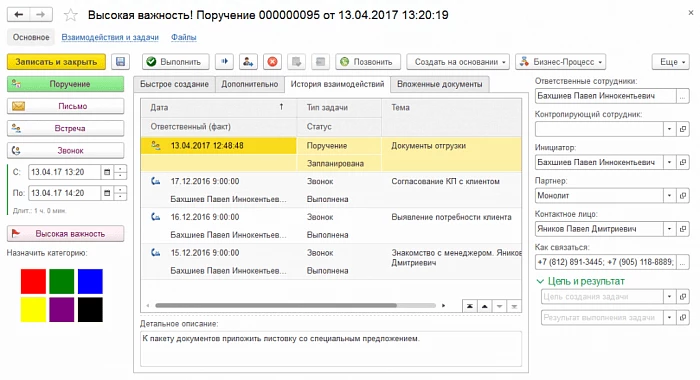Image resolution: width=700 pixels, height=380 pixels.
Task: Open calendar for start date С
Action: tap(107, 172)
